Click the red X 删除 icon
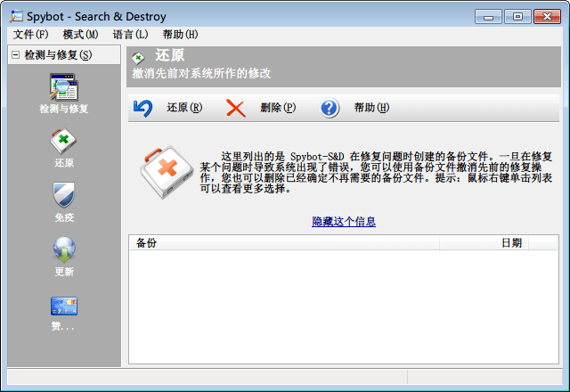 [235, 109]
